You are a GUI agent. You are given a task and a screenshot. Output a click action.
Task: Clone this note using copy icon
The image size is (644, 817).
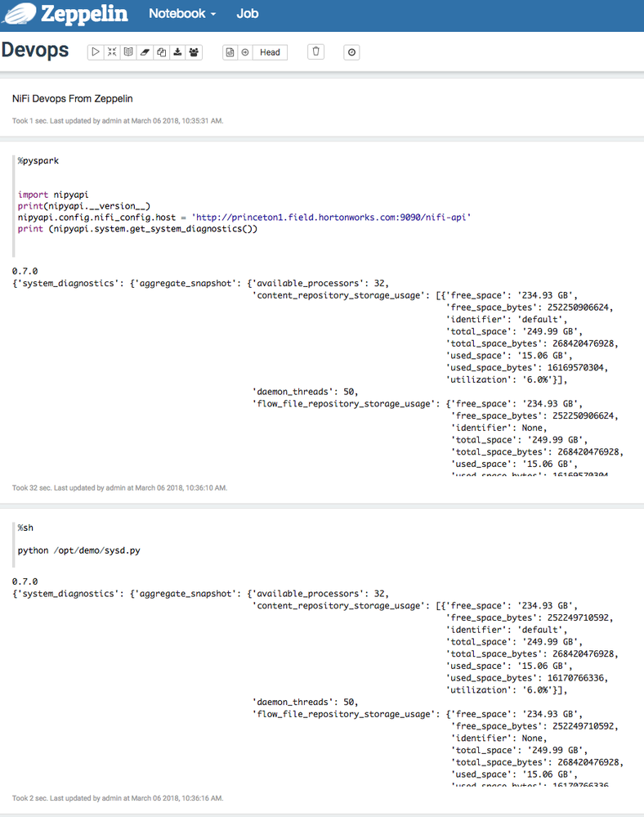tap(161, 52)
